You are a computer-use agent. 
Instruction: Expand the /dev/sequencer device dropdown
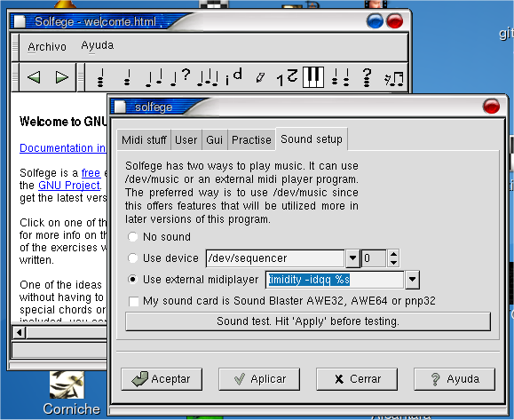tap(352, 258)
